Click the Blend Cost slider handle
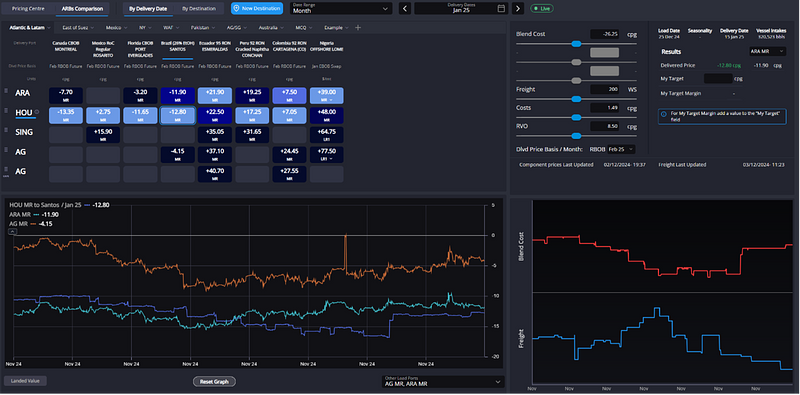Viewport: 800px width, 395px height. point(576,44)
